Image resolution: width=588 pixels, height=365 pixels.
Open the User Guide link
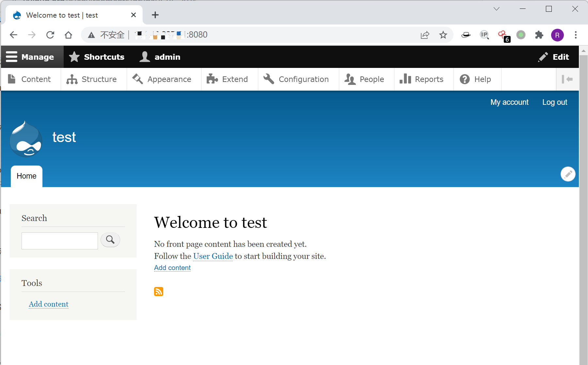click(213, 256)
